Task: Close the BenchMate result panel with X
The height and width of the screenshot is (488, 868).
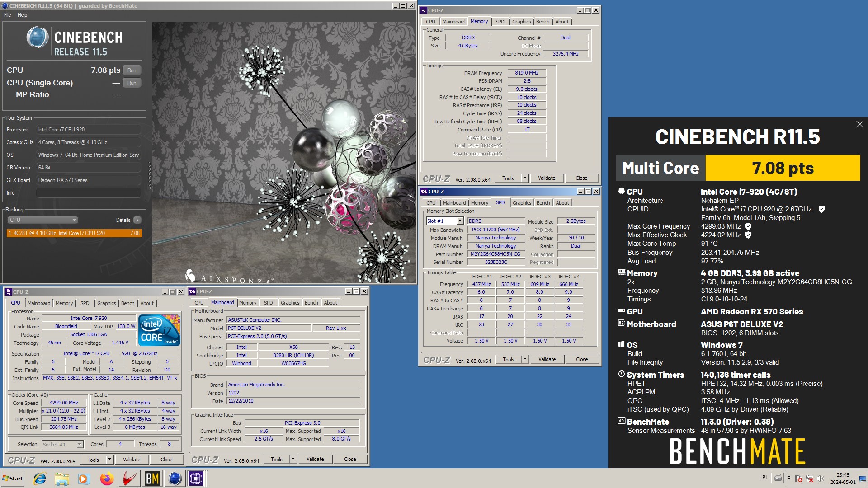Action: 859,124
